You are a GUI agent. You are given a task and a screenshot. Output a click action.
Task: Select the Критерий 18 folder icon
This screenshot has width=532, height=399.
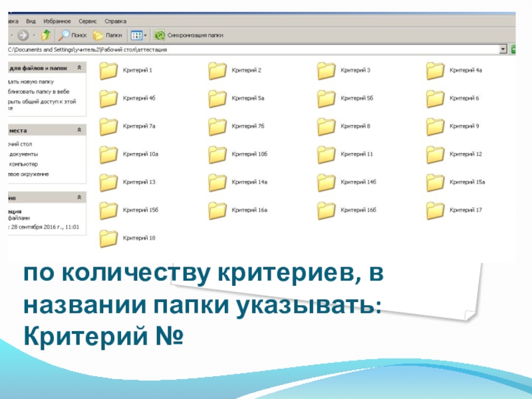[x=109, y=238]
